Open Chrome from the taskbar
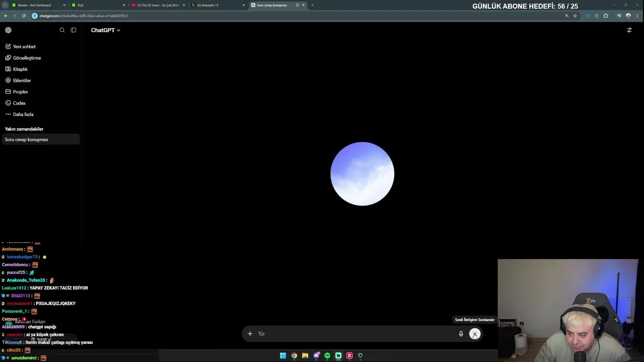This screenshot has height=362, width=644. (x=294, y=355)
